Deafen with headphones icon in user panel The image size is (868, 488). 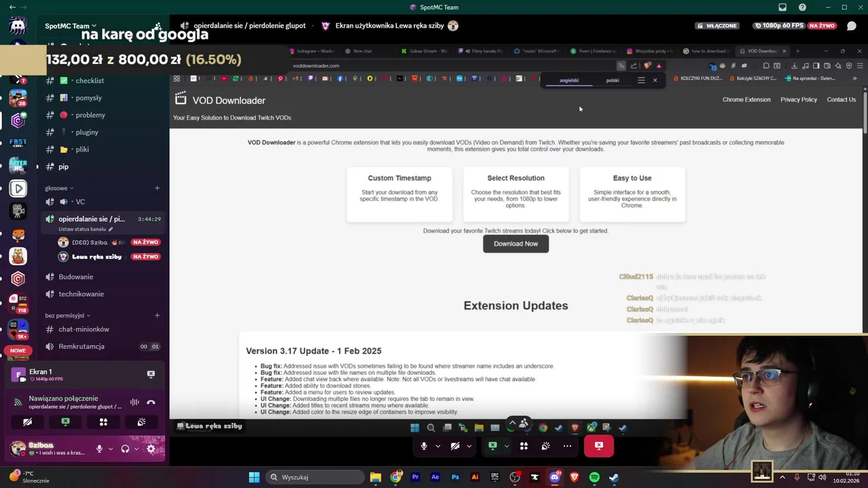[125, 449]
